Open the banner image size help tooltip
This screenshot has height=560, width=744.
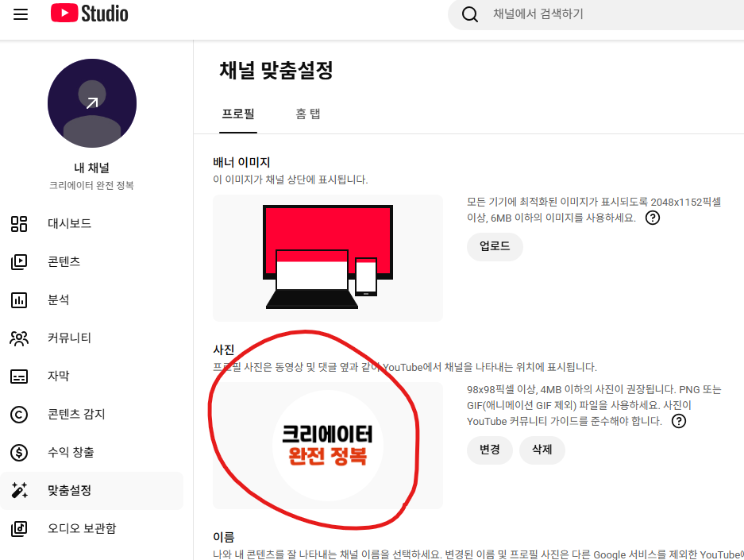[x=653, y=218]
